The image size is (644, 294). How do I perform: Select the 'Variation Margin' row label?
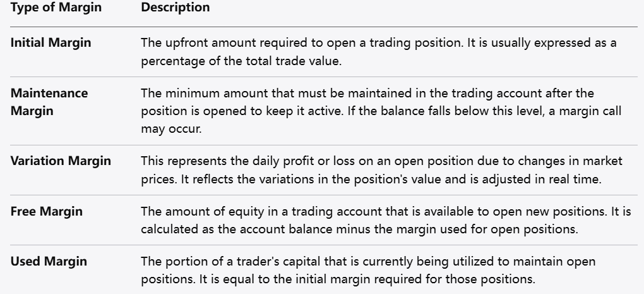coord(61,161)
